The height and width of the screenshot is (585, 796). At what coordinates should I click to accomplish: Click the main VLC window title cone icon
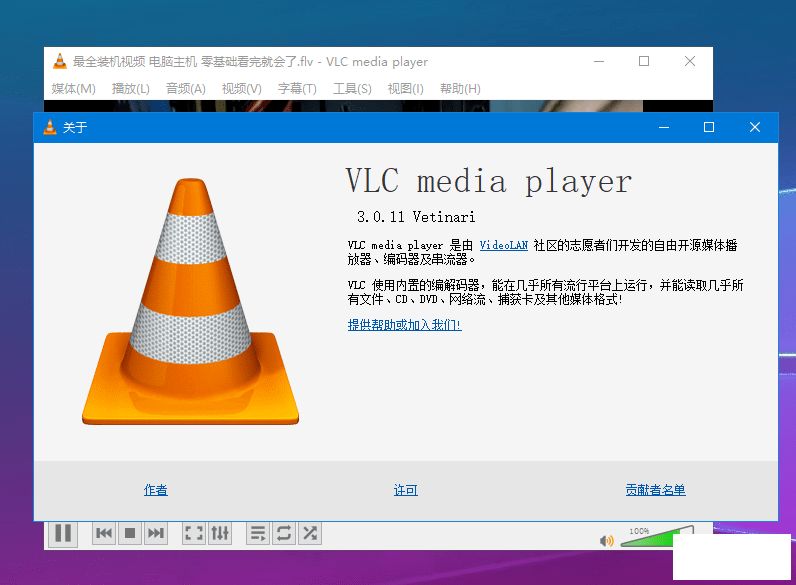[x=60, y=61]
